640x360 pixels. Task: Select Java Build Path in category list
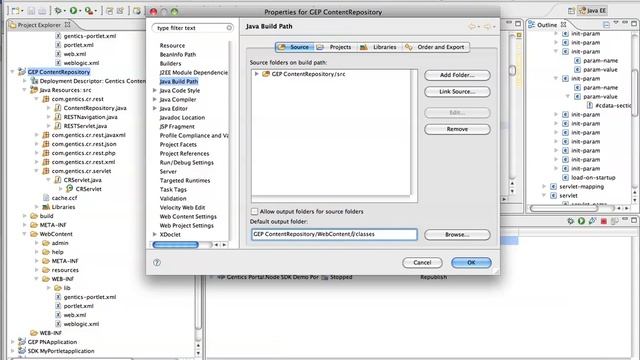[x=179, y=82]
